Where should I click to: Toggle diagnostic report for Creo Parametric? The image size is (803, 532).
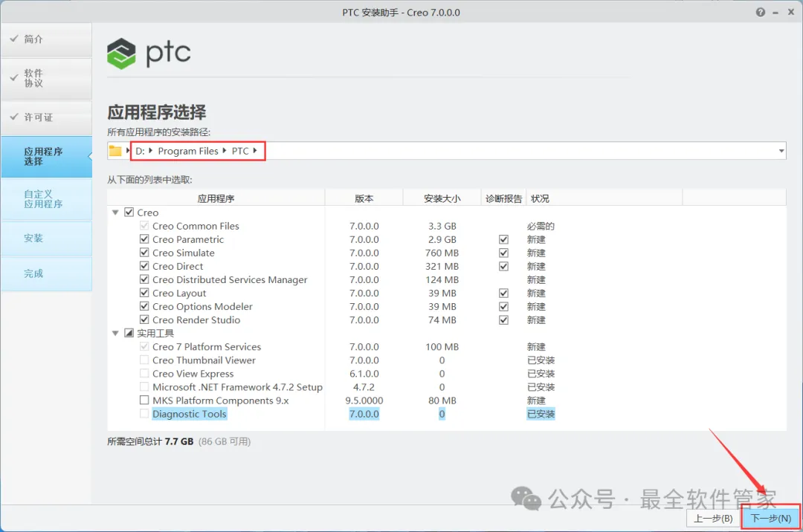click(504, 239)
